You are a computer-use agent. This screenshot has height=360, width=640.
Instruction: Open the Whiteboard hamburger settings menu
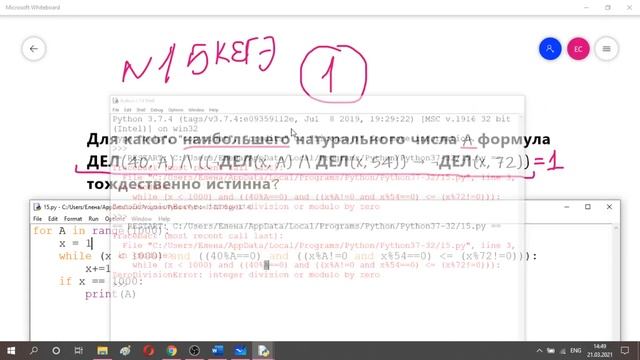(606, 49)
